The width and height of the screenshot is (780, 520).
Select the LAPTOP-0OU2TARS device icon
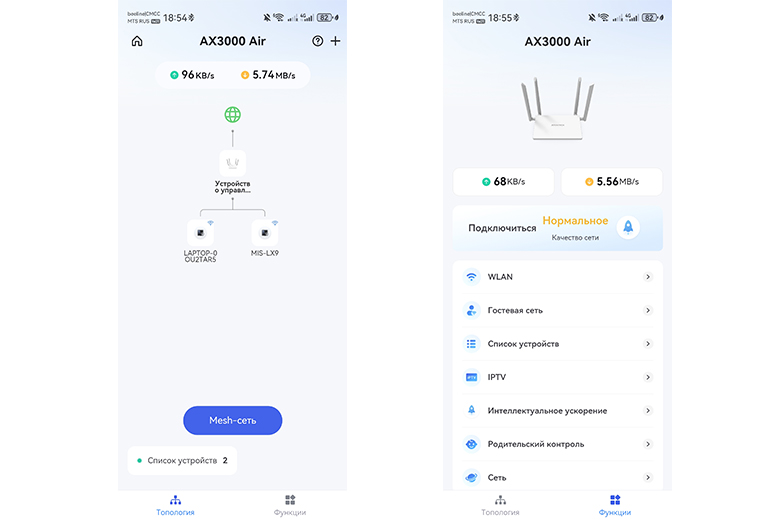click(200, 233)
